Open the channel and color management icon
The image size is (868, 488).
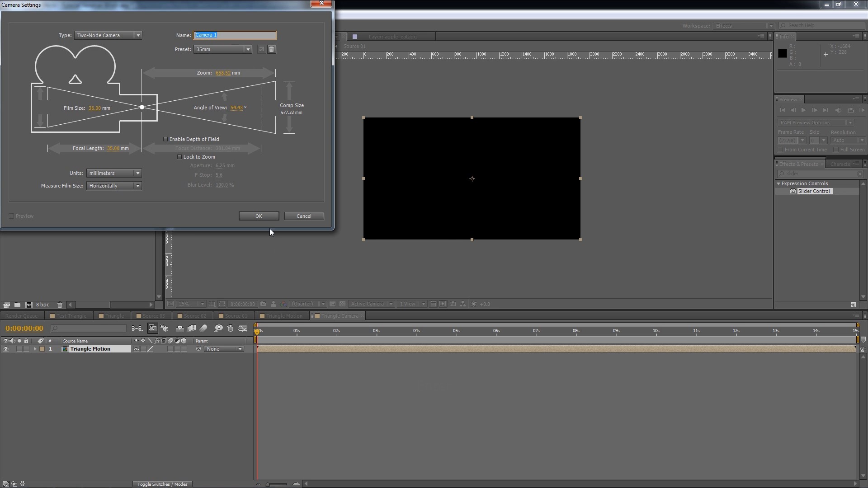pyautogui.click(x=283, y=304)
